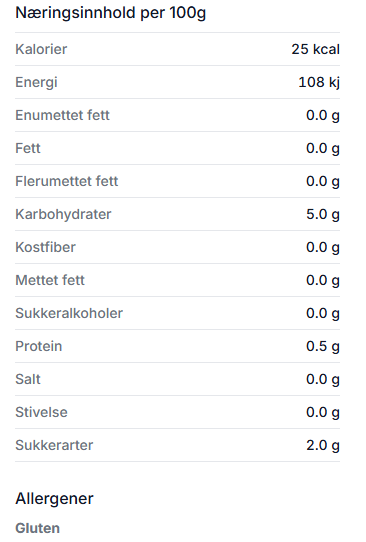Click the 2.0 g Sukkerarter value
This screenshot has width=366, height=542.
click(323, 445)
